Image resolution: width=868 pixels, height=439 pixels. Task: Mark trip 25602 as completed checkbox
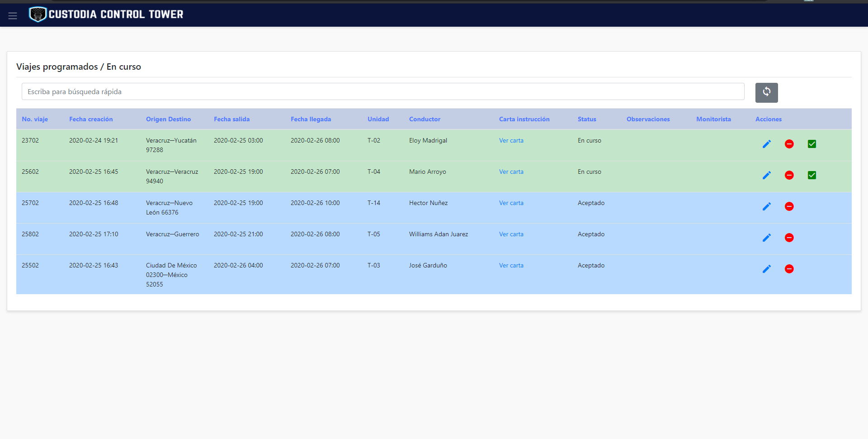coord(812,175)
